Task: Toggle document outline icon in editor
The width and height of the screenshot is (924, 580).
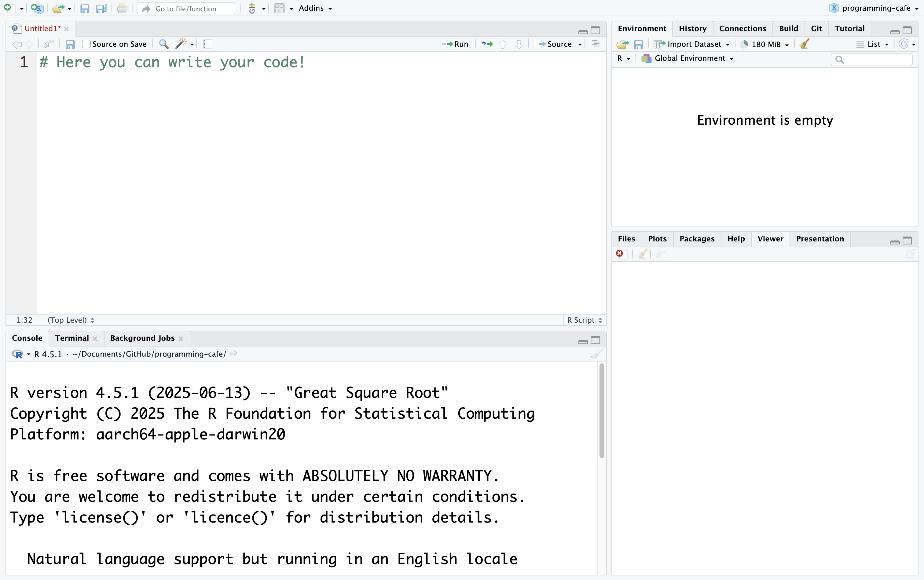Action: [x=595, y=44]
